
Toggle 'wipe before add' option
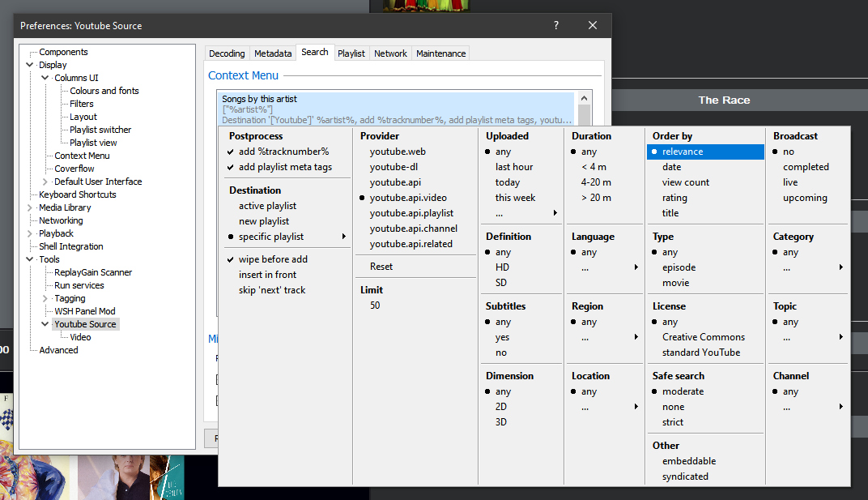coord(273,259)
